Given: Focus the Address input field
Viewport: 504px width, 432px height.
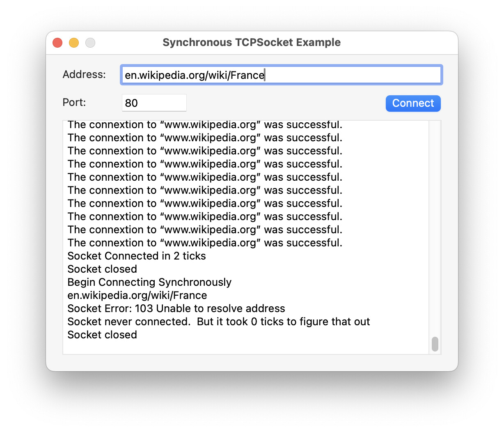Looking at the screenshot, I should point(281,75).
